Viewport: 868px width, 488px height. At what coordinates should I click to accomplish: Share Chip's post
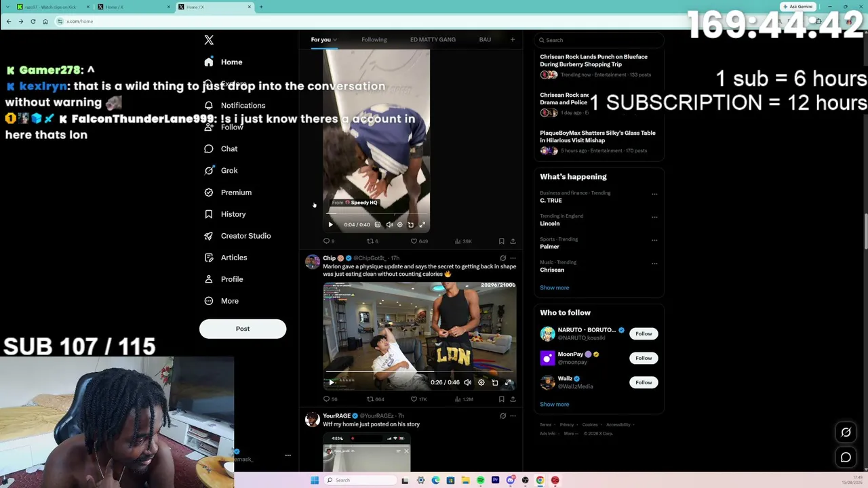point(513,399)
